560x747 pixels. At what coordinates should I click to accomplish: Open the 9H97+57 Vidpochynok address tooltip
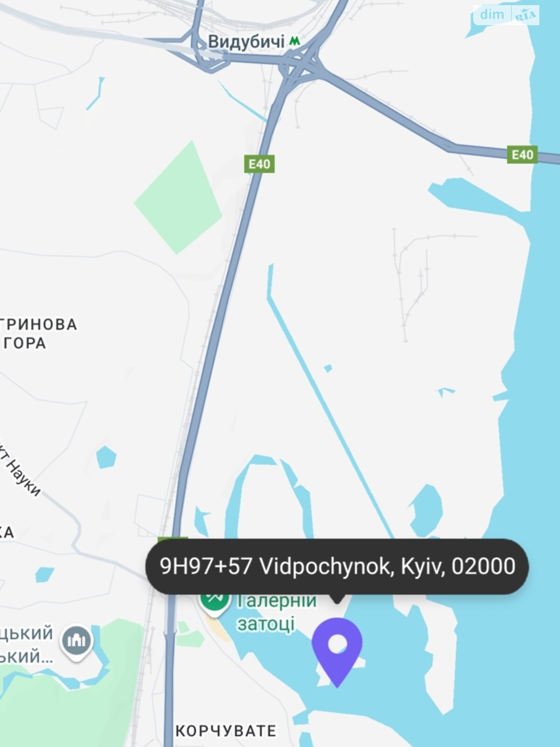[337, 566]
